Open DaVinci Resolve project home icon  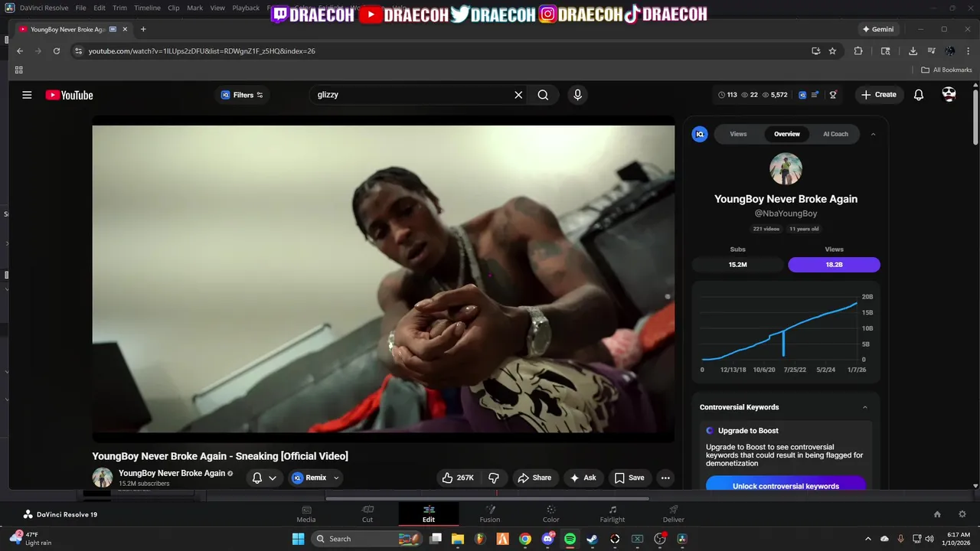[x=937, y=514]
